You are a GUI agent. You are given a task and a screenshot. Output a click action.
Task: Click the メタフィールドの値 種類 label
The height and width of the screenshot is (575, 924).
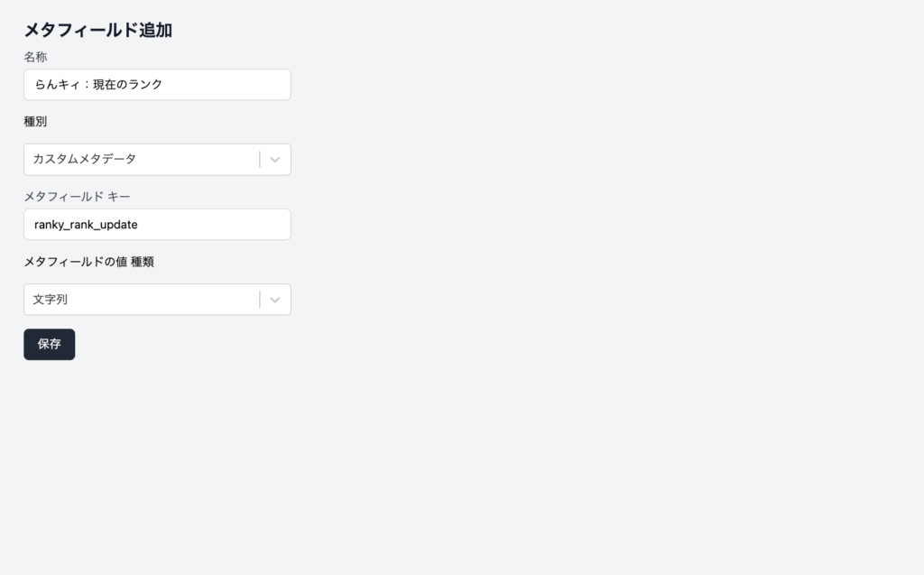tap(95, 262)
